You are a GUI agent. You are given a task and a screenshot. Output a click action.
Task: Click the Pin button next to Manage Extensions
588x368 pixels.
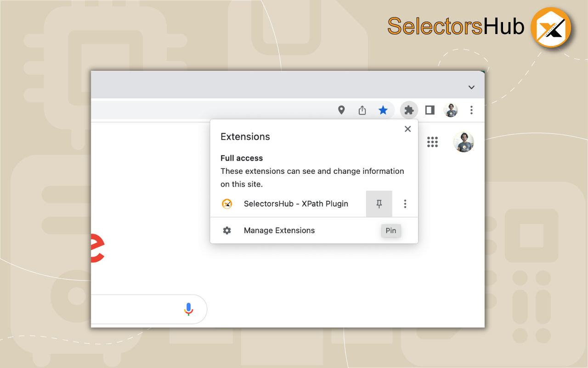pyautogui.click(x=391, y=230)
